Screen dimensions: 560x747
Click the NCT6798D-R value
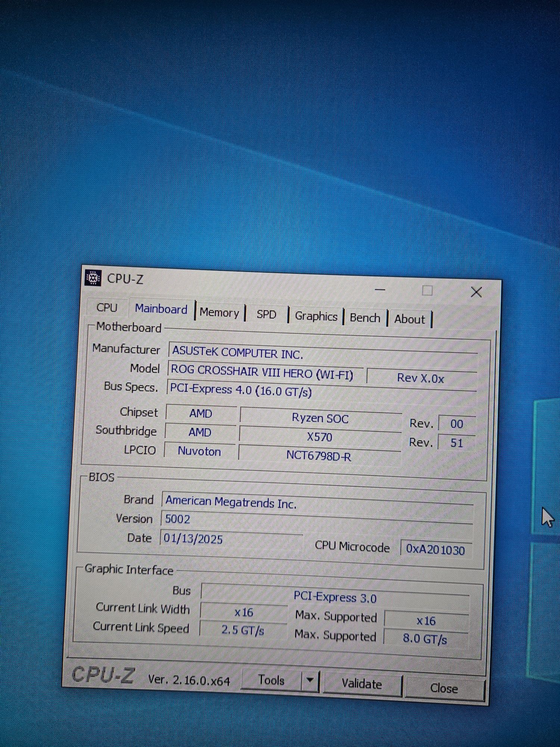[318, 456]
